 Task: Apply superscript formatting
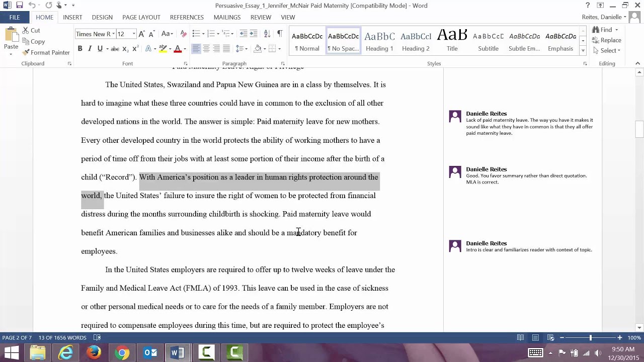(135, 49)
